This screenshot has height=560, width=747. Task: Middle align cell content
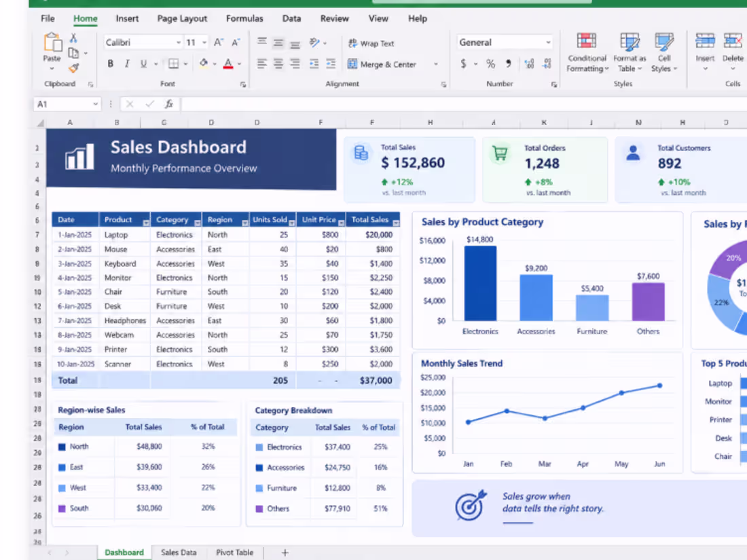(278, 43)
